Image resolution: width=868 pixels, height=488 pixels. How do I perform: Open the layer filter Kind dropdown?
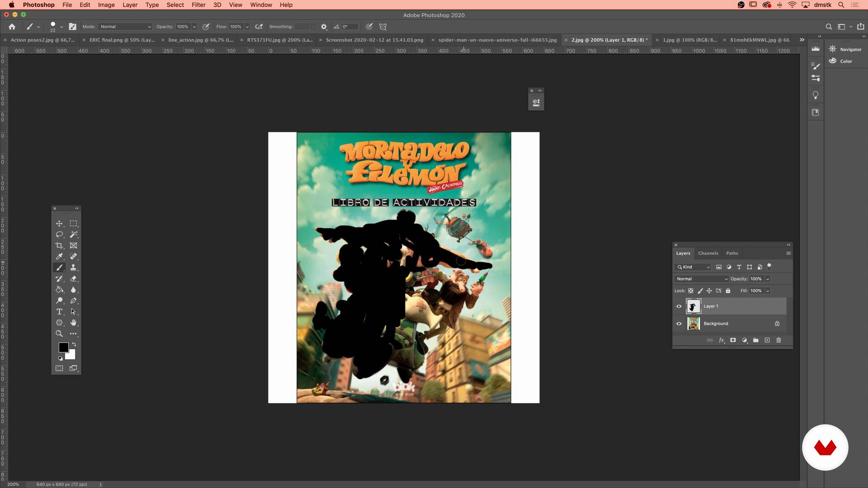(693, 267)
